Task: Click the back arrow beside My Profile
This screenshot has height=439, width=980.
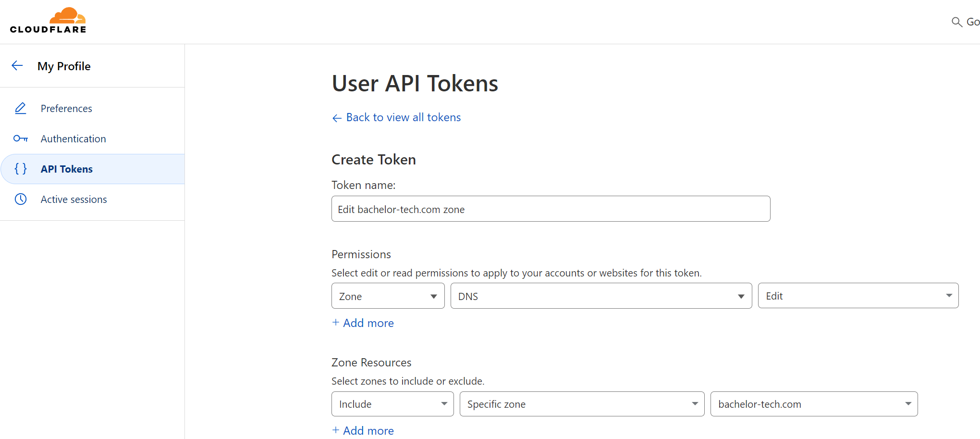Action: (17, 65)
